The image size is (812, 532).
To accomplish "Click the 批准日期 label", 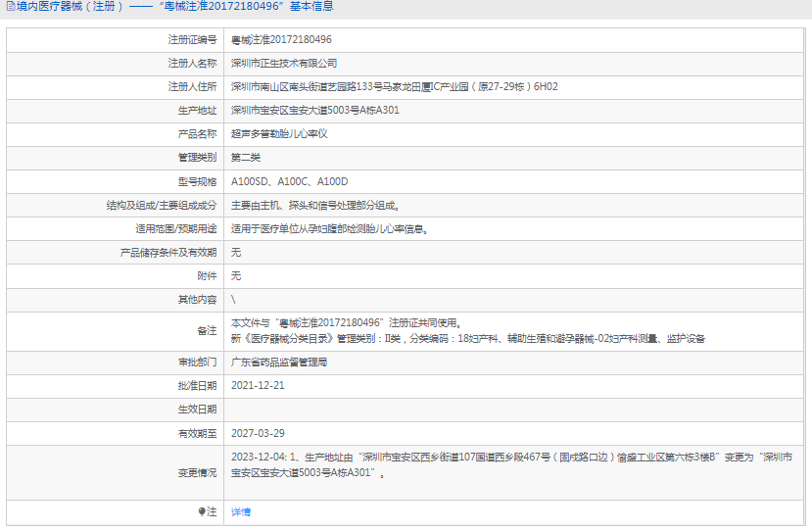I will pyautogui.click(x=197, y=386).
